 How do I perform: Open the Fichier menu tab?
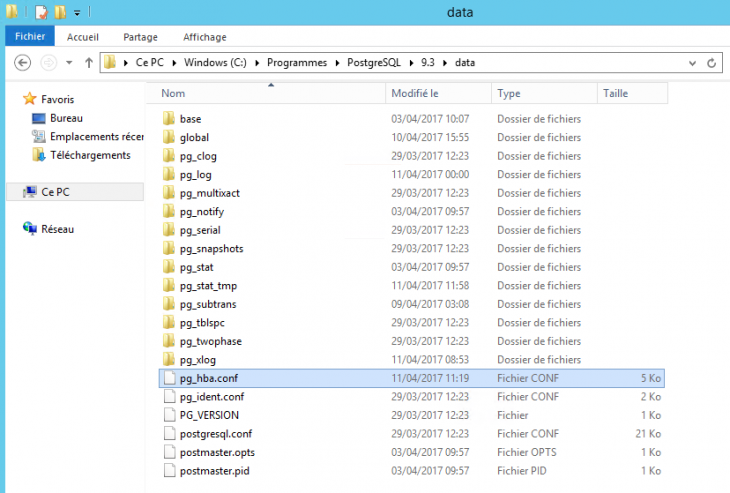[x=30, y=36]
